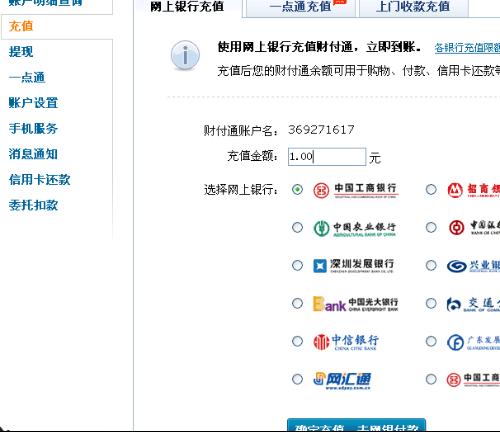Image resolution: width=500 pixels, height=432 pixels.
Task: Go to 账户设置 in the sidebar
Action: coord(33,103)
